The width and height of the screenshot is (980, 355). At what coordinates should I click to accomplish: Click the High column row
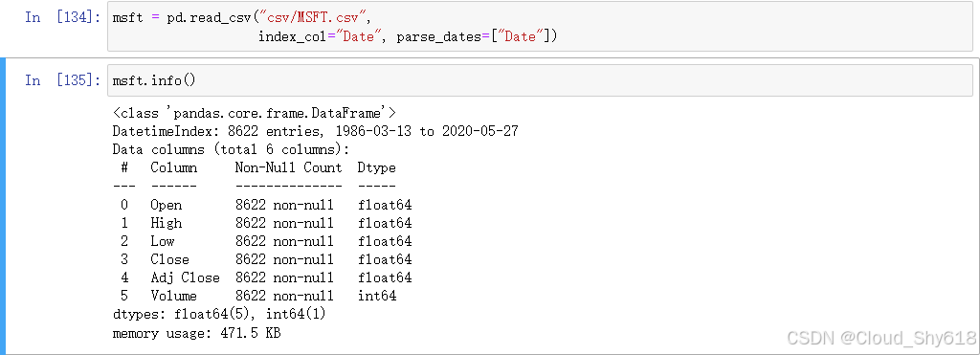(265, 223)
